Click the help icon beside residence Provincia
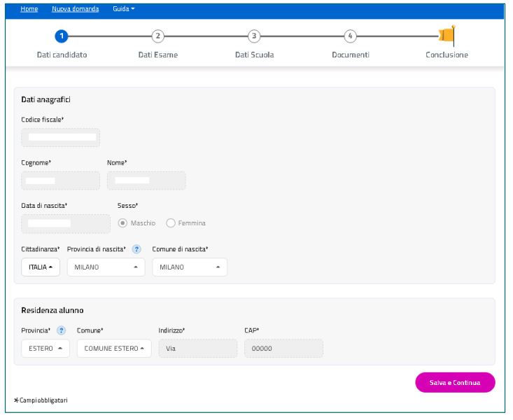The height and width of the screenshot is (420, 513). point(61,331)
